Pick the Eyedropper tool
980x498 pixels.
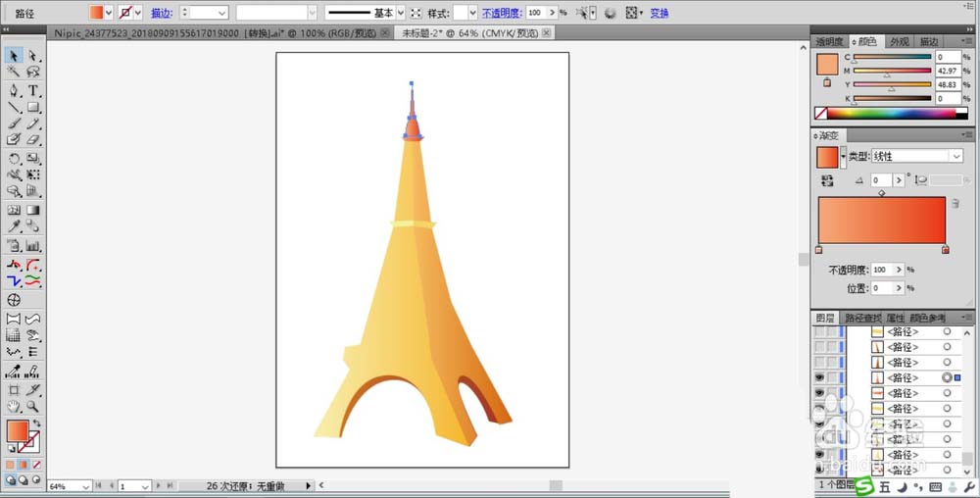(13, 226)
